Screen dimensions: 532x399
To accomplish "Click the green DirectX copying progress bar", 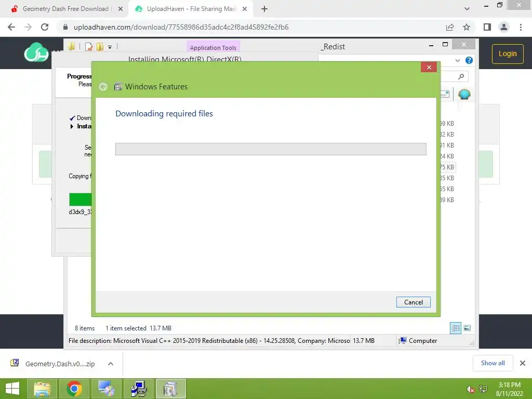I will click(81, 199).
